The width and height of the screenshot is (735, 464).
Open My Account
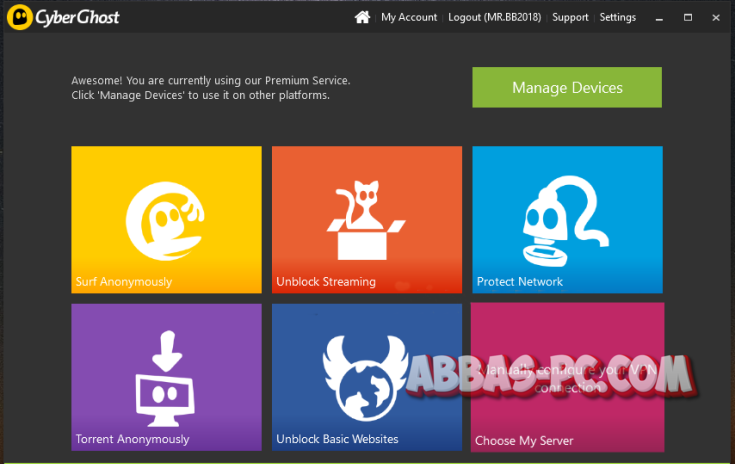pos(409,17)
